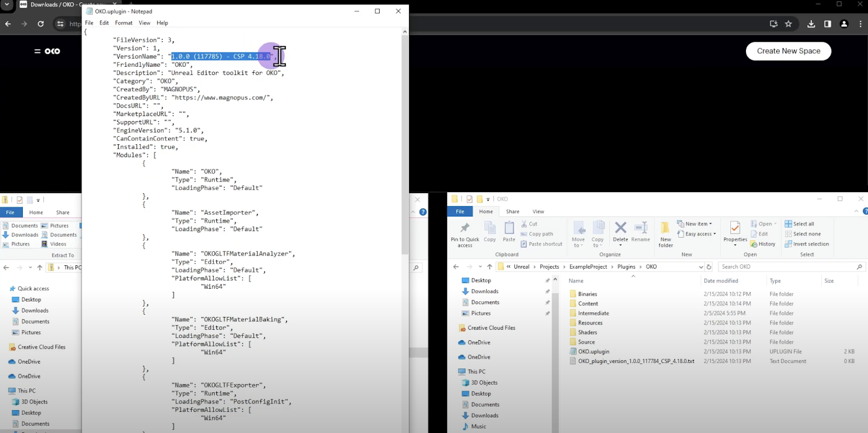This screenshot has width=868, height=433.
Task: Bookmark this page with the star icon
Action: pos(788,24)
